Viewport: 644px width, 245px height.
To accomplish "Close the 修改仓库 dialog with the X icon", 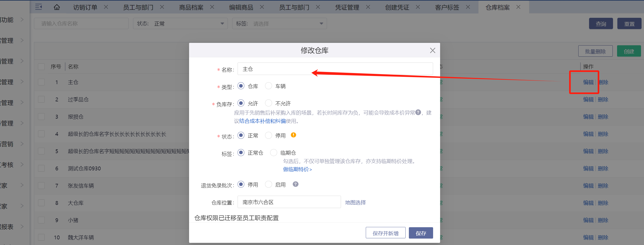I will point(433,50).
